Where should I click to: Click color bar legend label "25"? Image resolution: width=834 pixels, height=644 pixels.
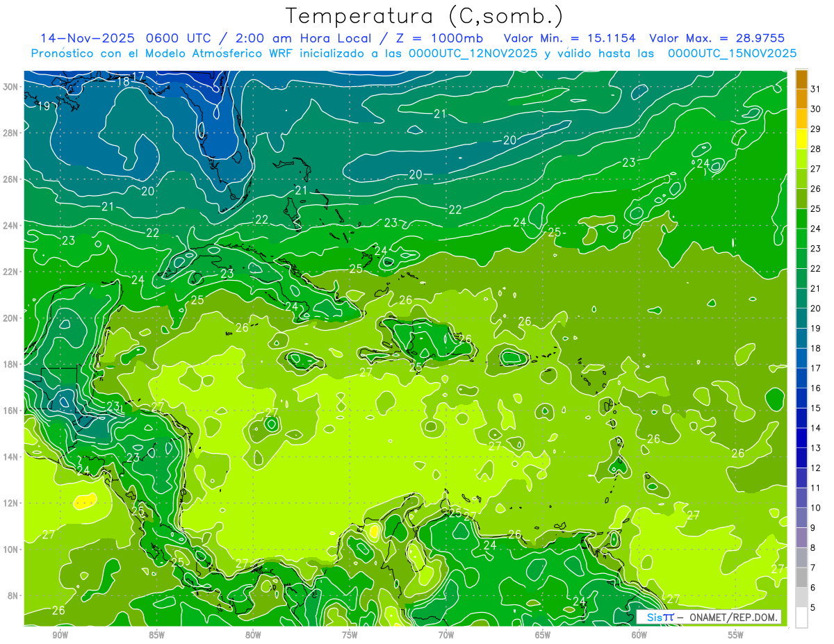click(816, 208)
